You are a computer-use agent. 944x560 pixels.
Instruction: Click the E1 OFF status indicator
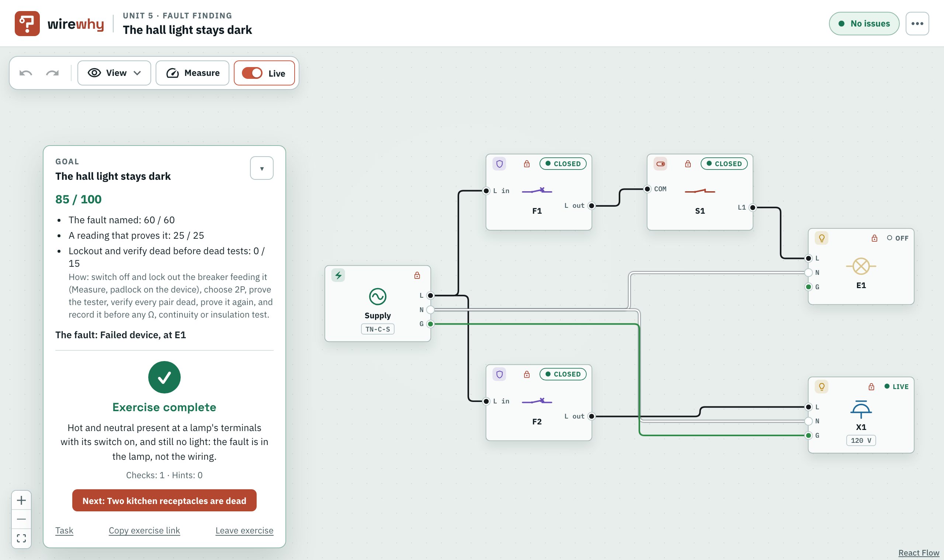click(898, 238)
